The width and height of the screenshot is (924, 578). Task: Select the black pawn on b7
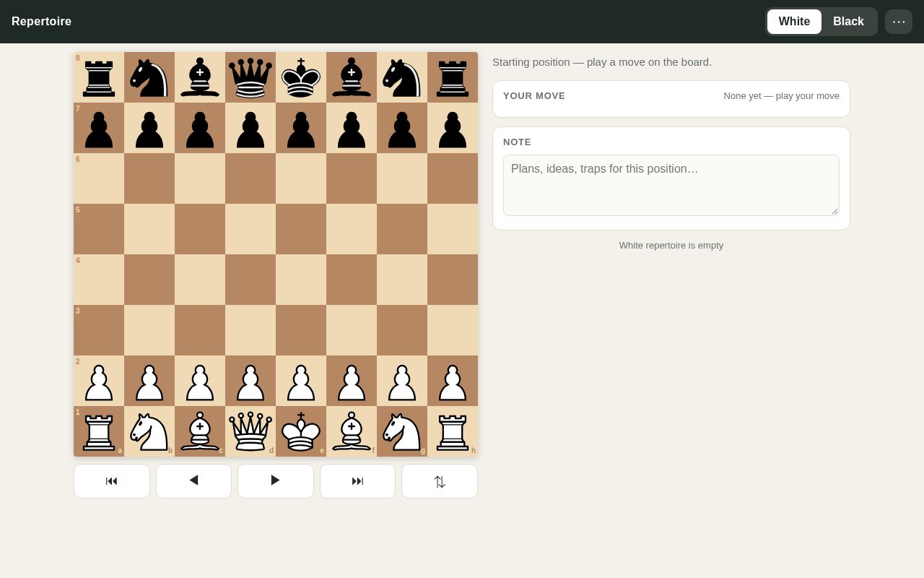149,128
